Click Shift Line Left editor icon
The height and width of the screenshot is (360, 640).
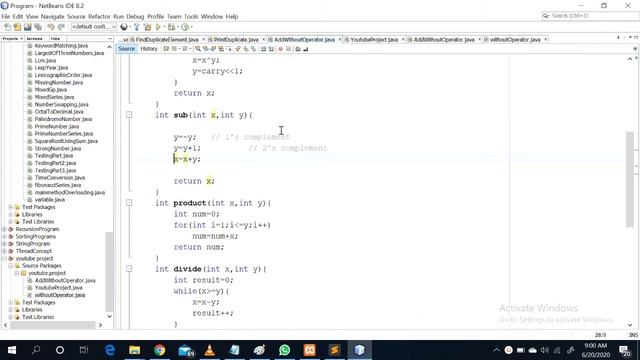click(x=263, y=49)
